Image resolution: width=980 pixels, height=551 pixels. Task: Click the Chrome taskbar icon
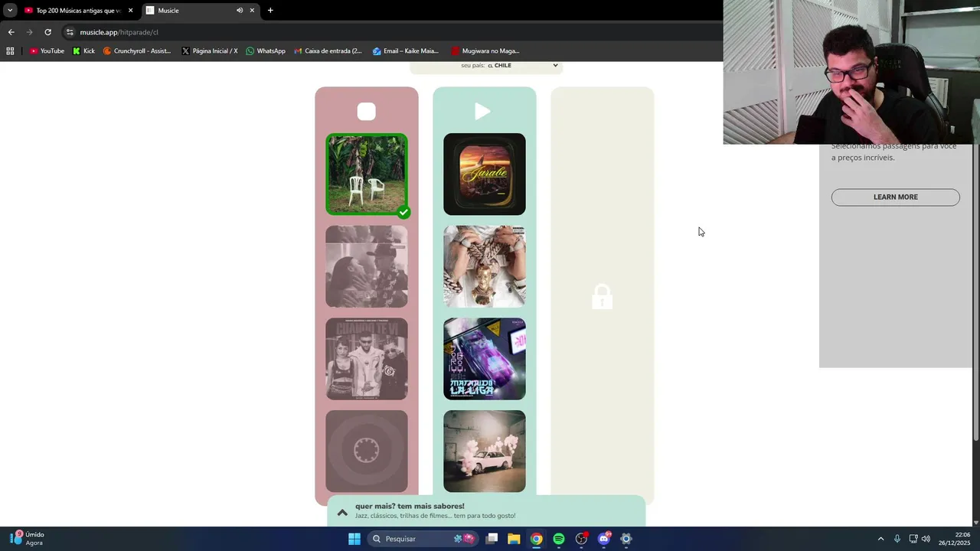(x=536, y=539)
